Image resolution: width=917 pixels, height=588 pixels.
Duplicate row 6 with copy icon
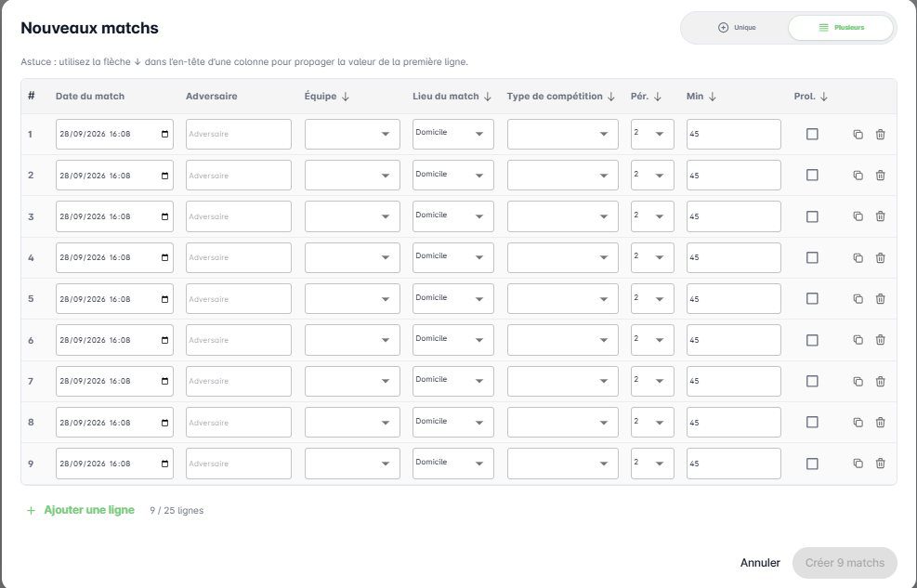(x=858, y=340)
